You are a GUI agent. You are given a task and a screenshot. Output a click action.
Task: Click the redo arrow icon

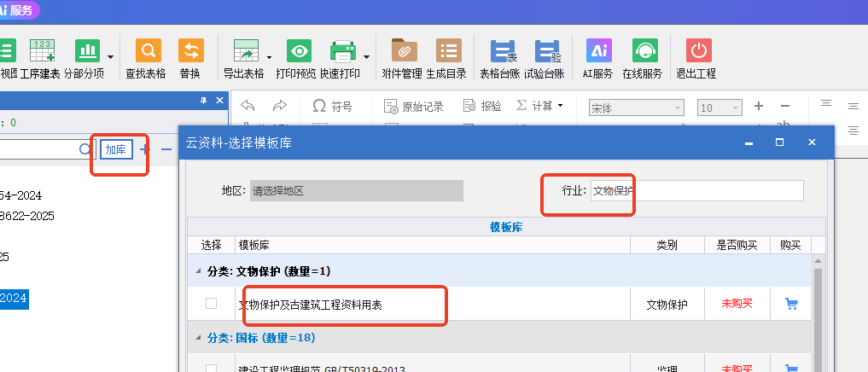(x=280, y=106)
